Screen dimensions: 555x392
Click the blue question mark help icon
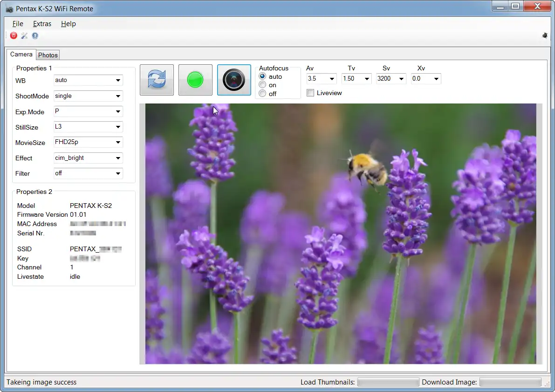(x=35, y=36)
